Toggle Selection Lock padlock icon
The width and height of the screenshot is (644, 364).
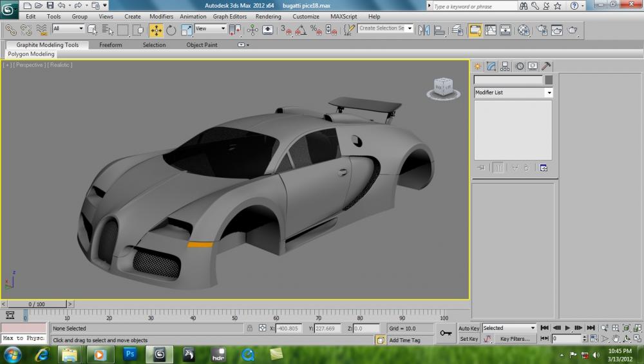[249, 328]
